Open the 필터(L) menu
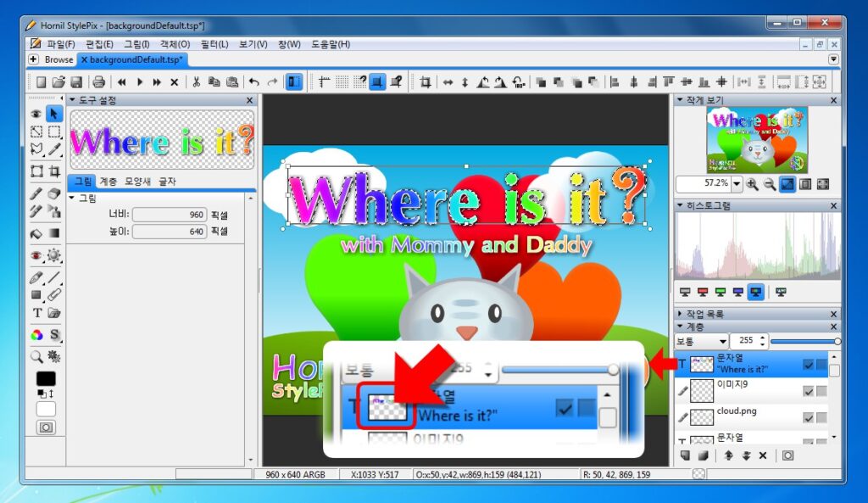The width and height of the screenshot is (868, 503). [x=214, y=44]
